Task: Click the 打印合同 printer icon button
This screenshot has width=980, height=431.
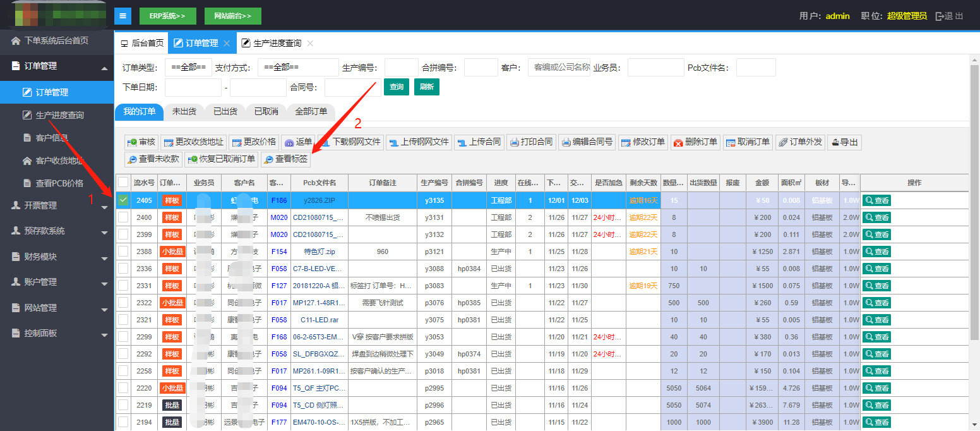Action: (x=531, y=142)
